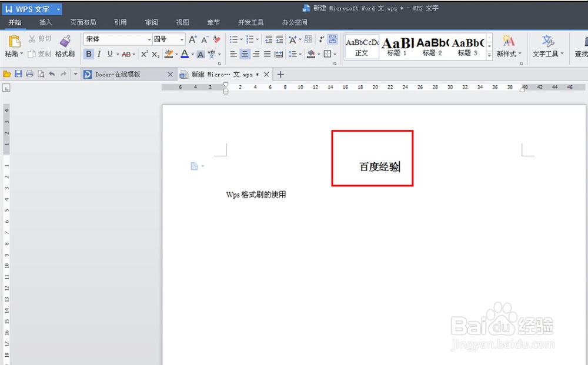Switch to the 审阅 (Review) tab

pyautogui.click(x=152, y=22)
